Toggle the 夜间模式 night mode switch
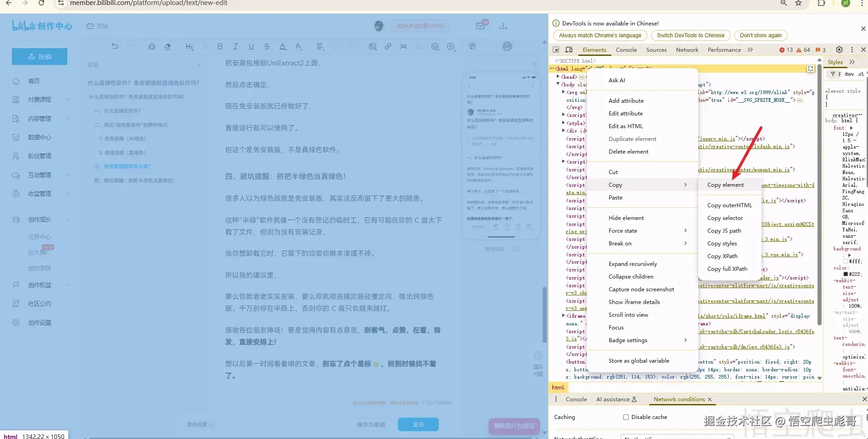The image size is (868, 439). click(x=515, y=249)
